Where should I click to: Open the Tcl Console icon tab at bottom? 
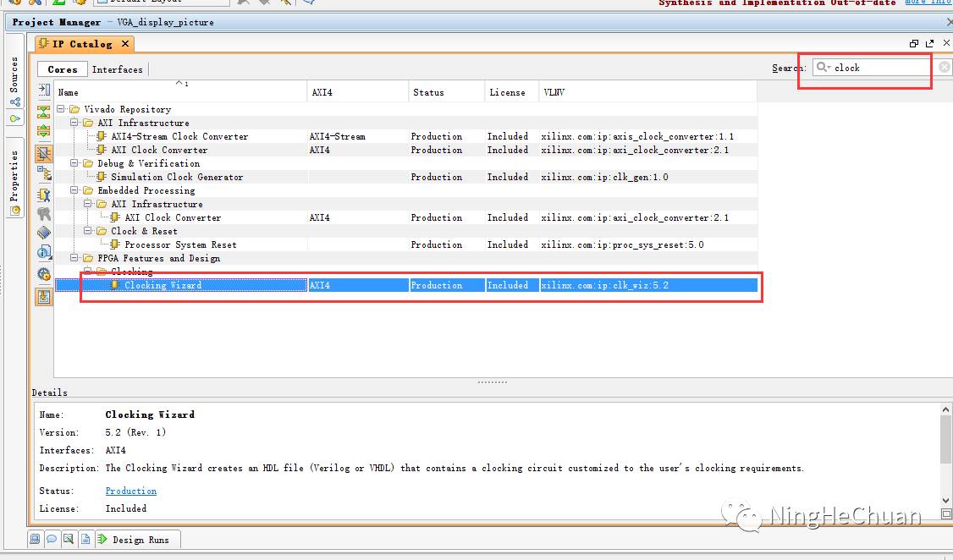click(35, 539)
